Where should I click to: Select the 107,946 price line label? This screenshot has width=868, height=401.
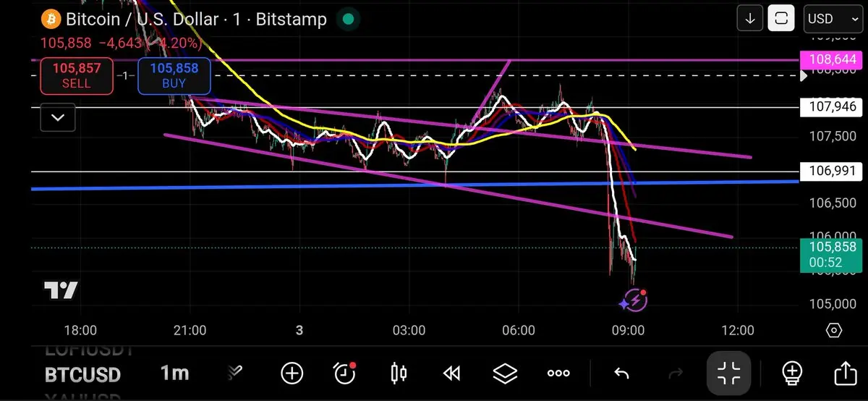(831, 107)
